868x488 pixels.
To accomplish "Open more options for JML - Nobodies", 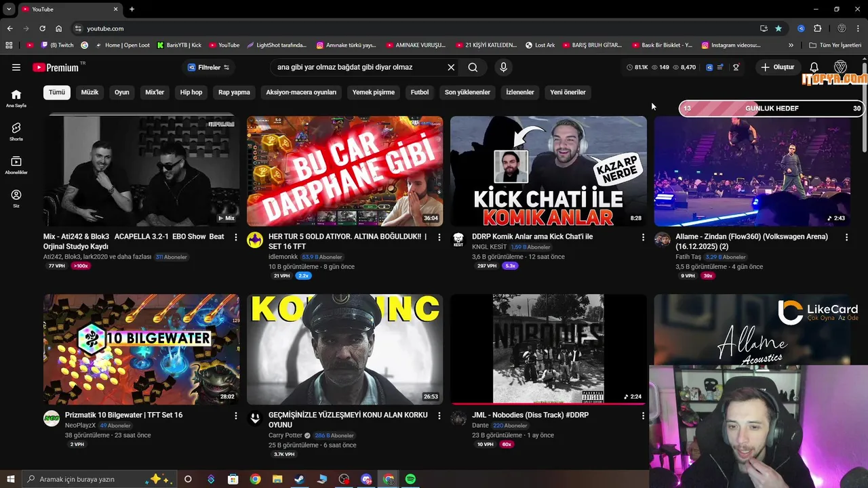I will 643,415.
